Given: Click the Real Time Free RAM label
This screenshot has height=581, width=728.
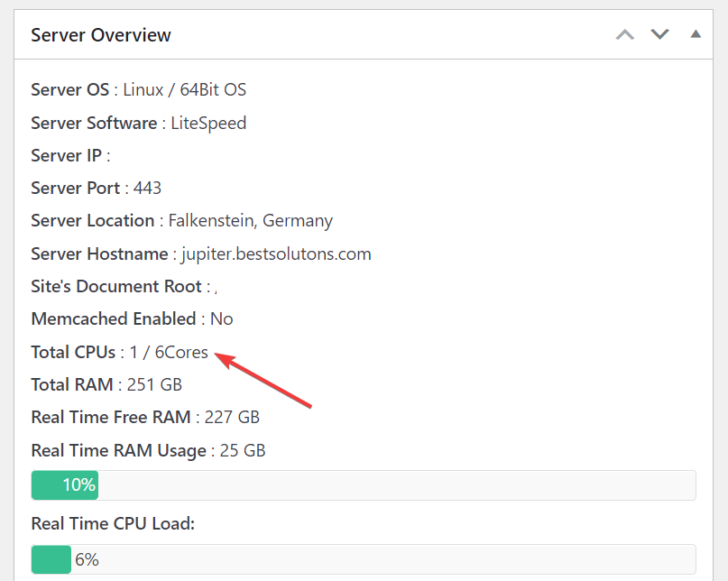Looking at the screenshot, I should pos(110,417).
